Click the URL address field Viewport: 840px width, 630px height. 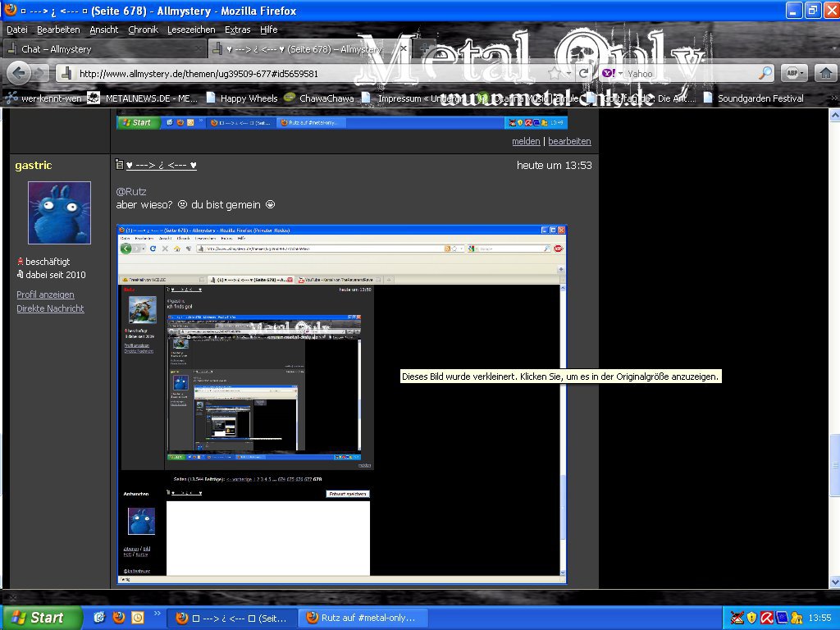pyautogui.click(x=311, y=73)
